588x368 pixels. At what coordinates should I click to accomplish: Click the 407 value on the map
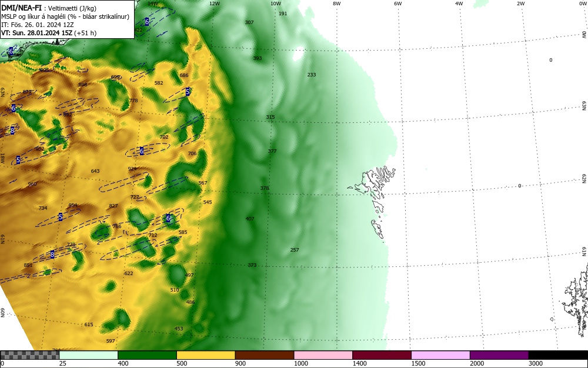pyautogui.click(x=250, y=219)
